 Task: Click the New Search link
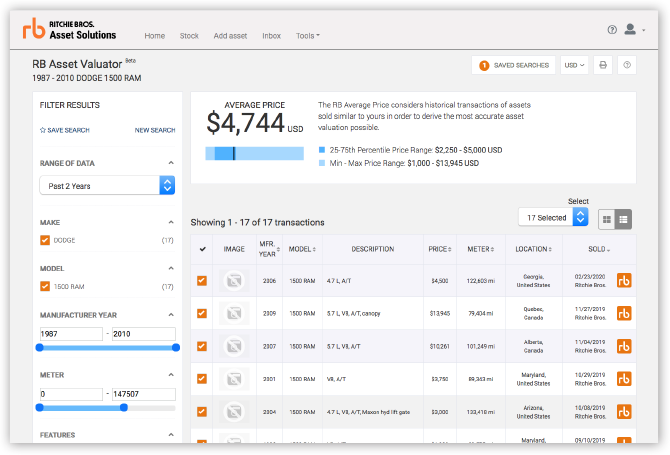click(155, 130)
